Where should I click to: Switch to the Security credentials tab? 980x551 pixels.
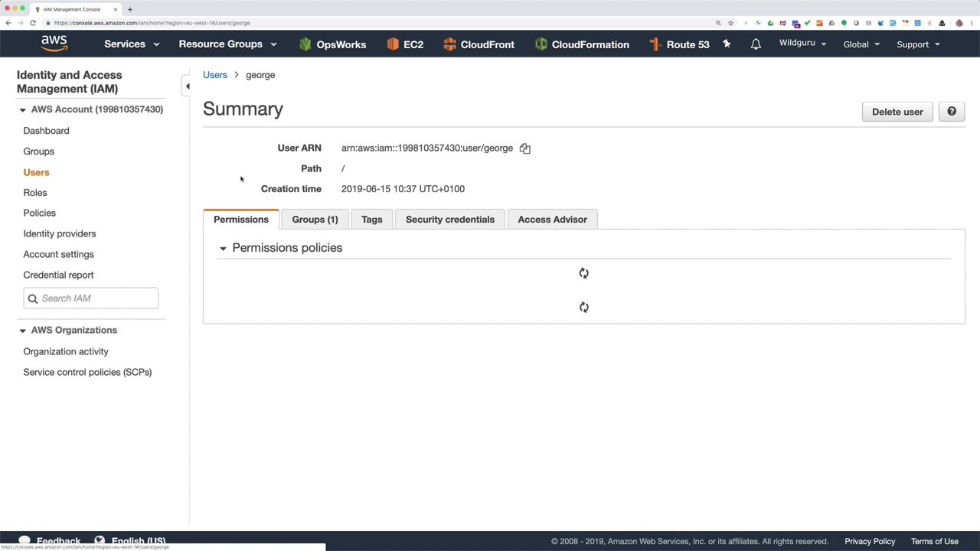(x=450, y=220)
